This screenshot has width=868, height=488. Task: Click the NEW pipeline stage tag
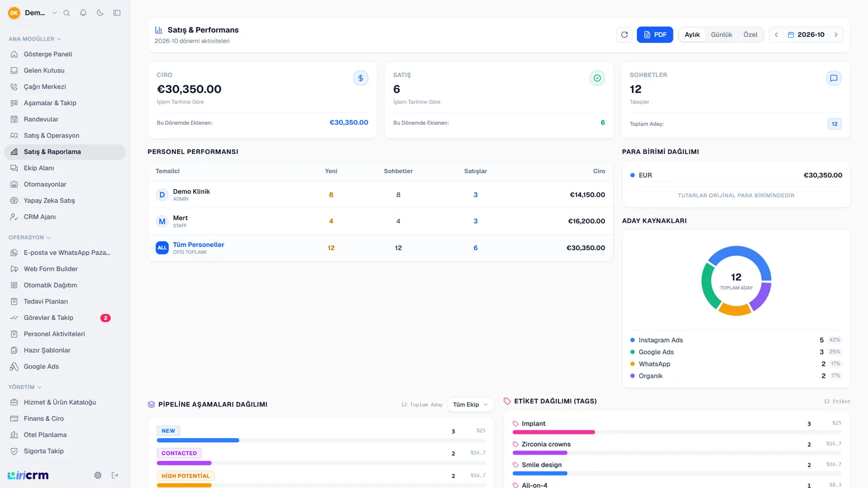(x=168, y=431)
